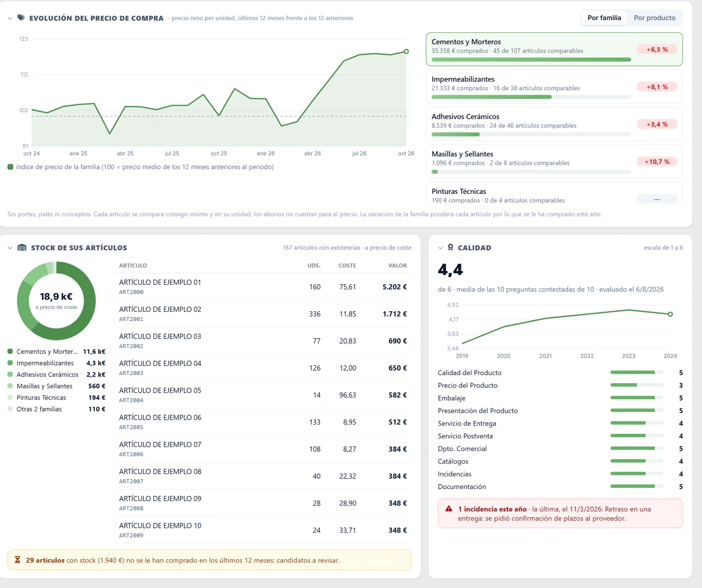702x588 pixels.
Task: Select ARTÍCULO DE EJEMPLO 10 in the table
Action: 264,530
